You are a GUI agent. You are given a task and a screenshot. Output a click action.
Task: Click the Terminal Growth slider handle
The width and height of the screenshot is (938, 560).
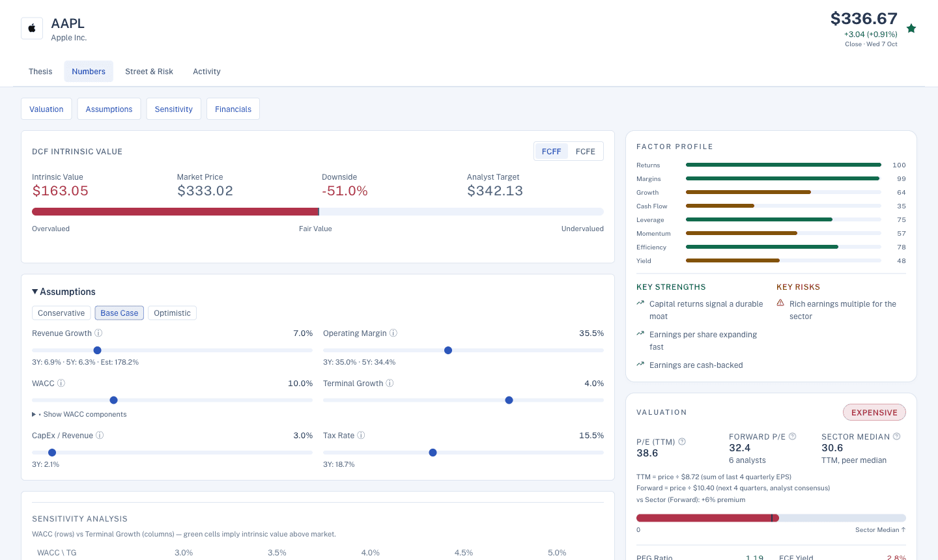509,400
